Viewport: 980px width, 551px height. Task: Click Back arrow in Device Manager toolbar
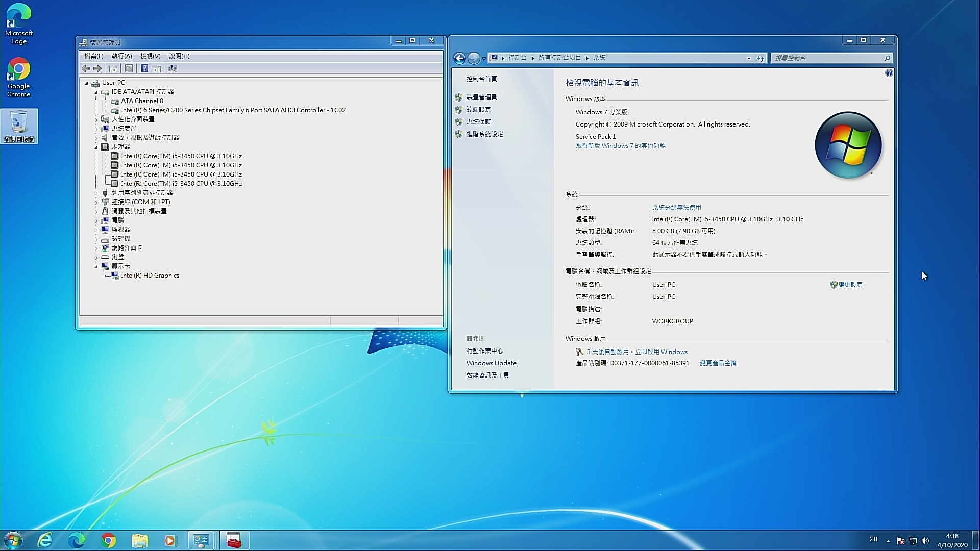click(86, 68)
